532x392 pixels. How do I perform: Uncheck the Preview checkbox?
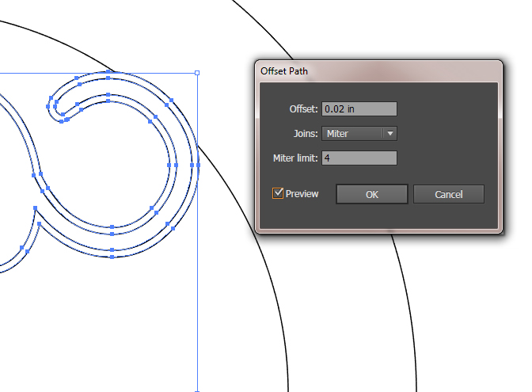(278, 193)
